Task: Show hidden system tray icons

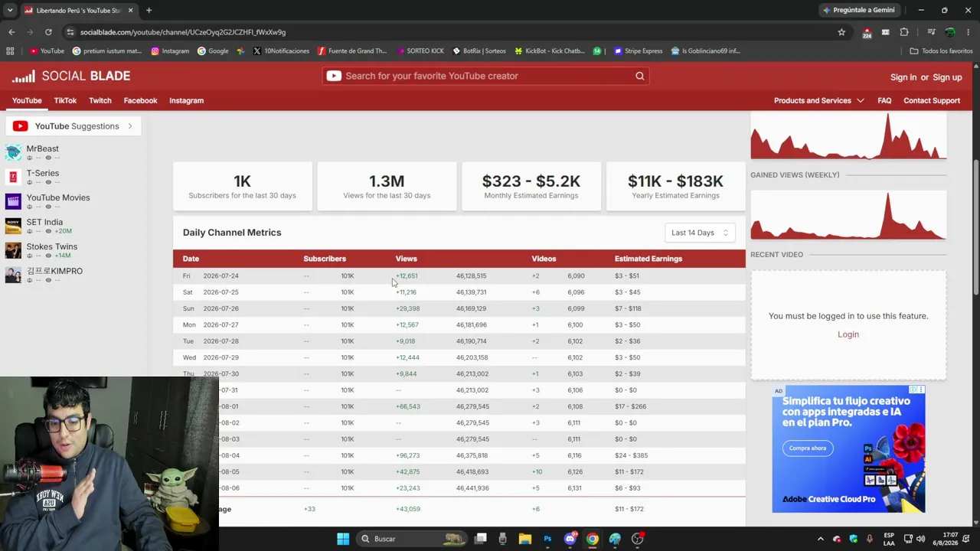Action: 821,539
